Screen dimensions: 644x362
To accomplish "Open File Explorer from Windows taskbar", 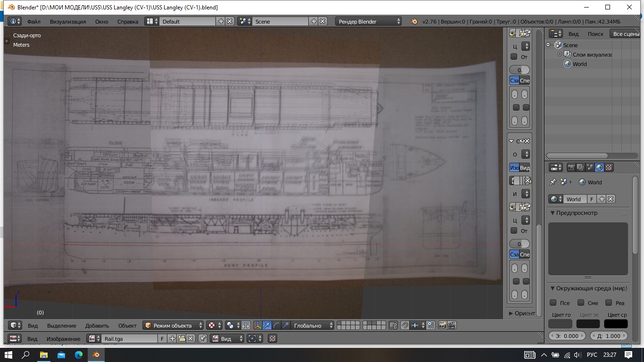I will click(43, 354).
